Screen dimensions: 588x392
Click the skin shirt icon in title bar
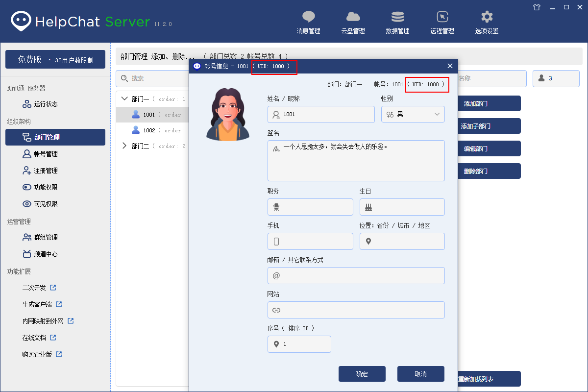[537, 7]
